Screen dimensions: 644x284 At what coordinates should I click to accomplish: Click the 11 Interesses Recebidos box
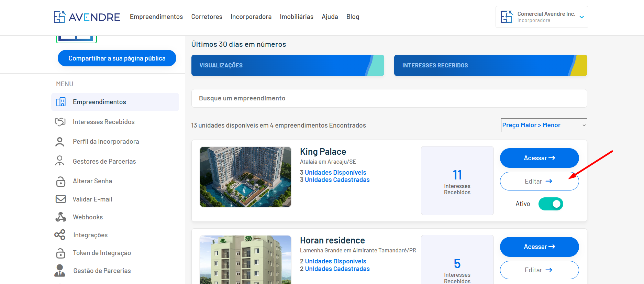457,181
